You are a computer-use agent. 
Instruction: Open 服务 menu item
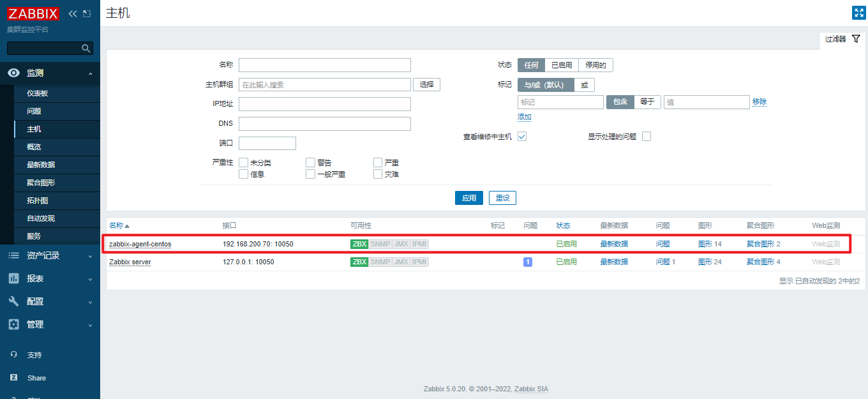click(57, 236)
